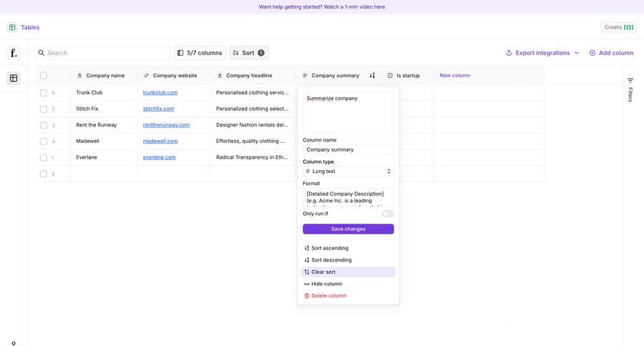Select the Madewell name cell
The height and width of the screenshot is (346, 644).
pyautogui.click(x=104, y=142)
